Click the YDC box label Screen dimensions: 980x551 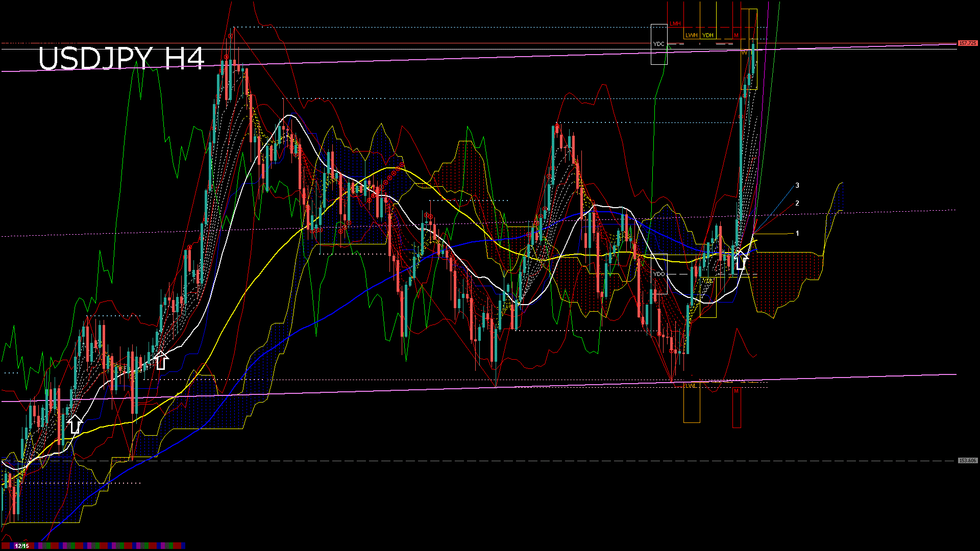(658, 44)
